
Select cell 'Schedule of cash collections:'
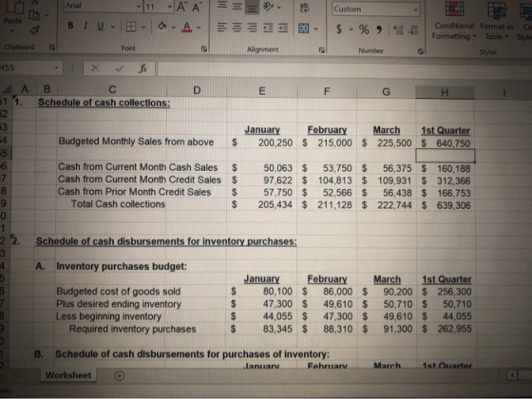[104, 103]
